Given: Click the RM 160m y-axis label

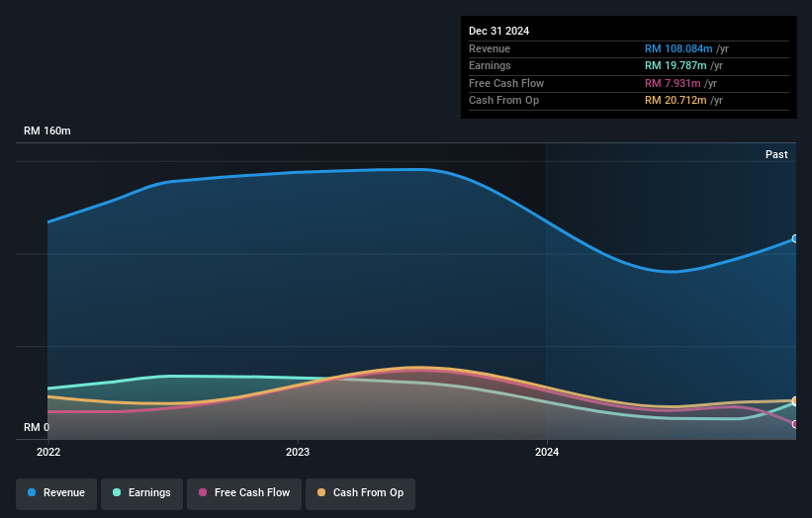Looking at the screenshot, I should pos(47,130).
